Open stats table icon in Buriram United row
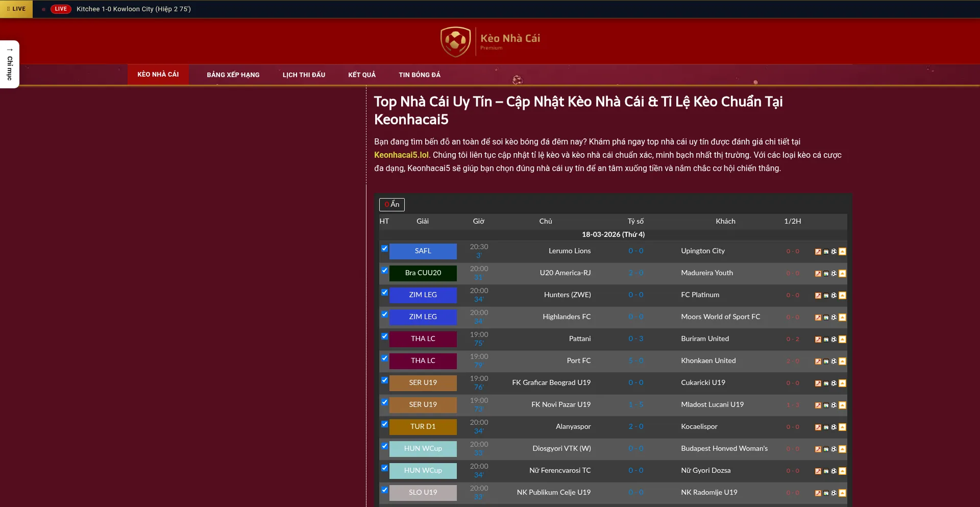The image size is (980, 507). (x=826, y=339)
